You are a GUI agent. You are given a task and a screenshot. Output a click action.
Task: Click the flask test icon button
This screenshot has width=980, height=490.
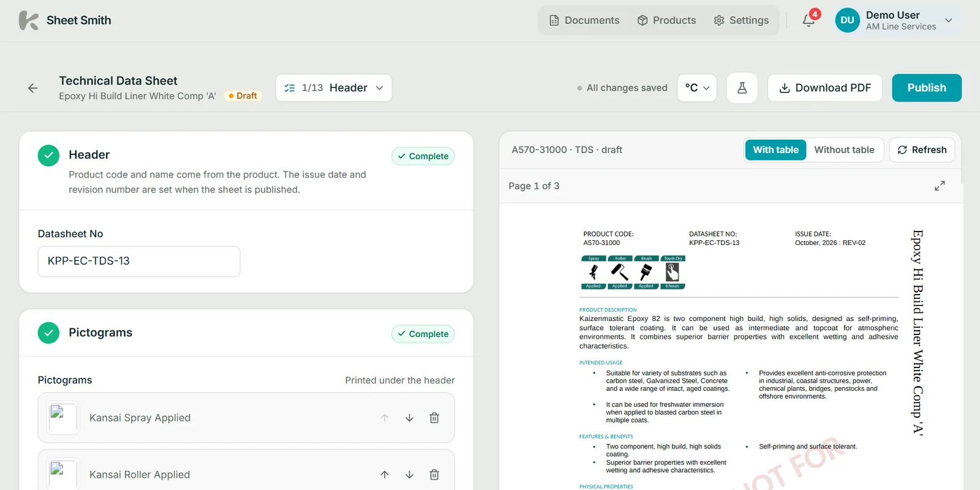tap(742, 88)
